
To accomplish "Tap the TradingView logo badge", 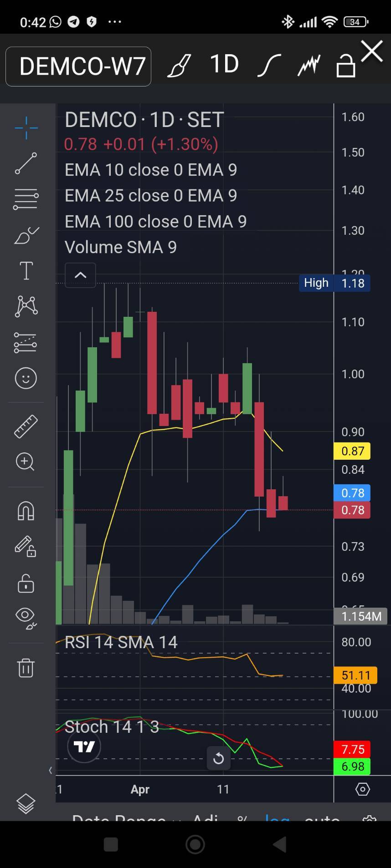I will pyautogui.click(x=84, y=746).
